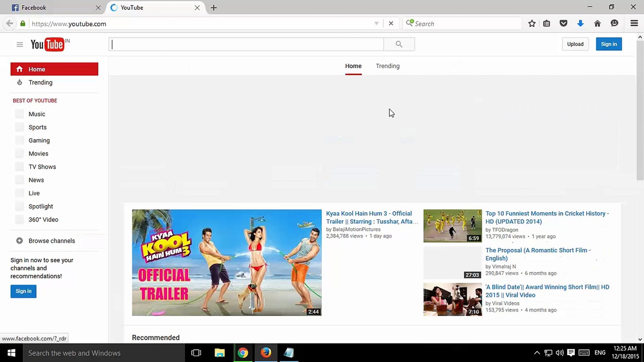This screenshot has height=362, width=644.
Task: Click the search magnifier icon
Action: point(399,44)
